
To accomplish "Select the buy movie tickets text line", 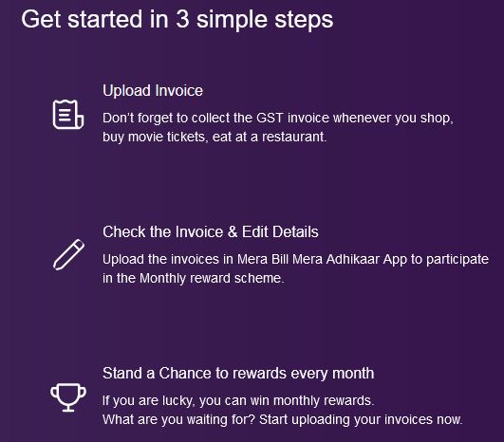I will pyautogui.click(x=215, y=138).
